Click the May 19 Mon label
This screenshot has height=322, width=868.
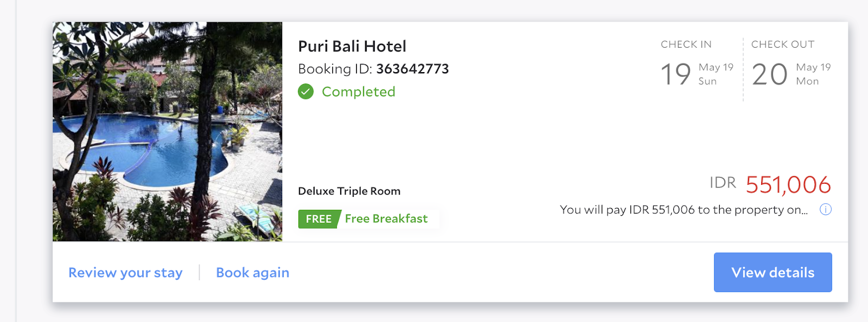click(x=813, y=74)
